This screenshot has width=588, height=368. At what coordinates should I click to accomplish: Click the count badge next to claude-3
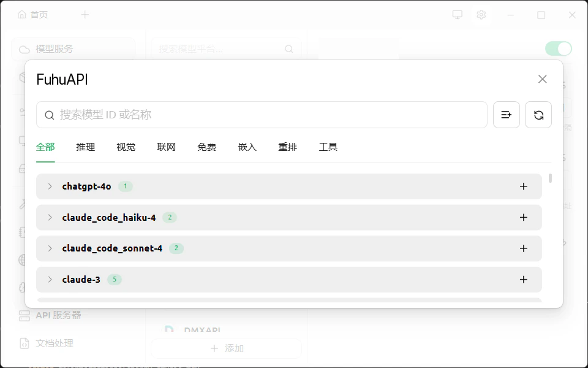(115, 280)
